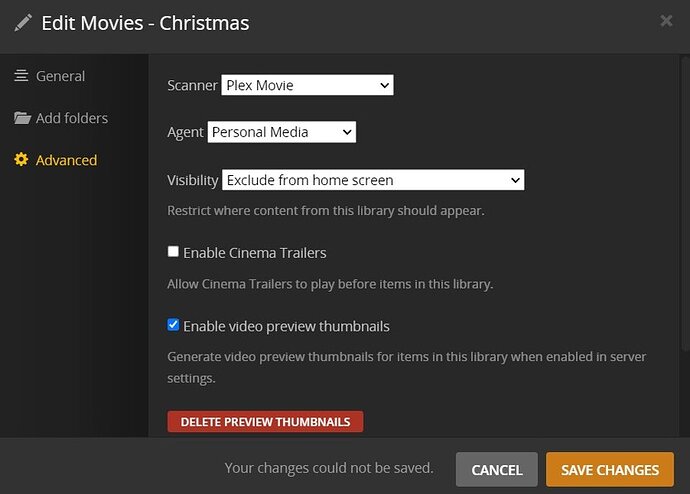Click Delete Preview Thumbnails button
The width and height of the screenshot is (690, 494).
[265, 421]
